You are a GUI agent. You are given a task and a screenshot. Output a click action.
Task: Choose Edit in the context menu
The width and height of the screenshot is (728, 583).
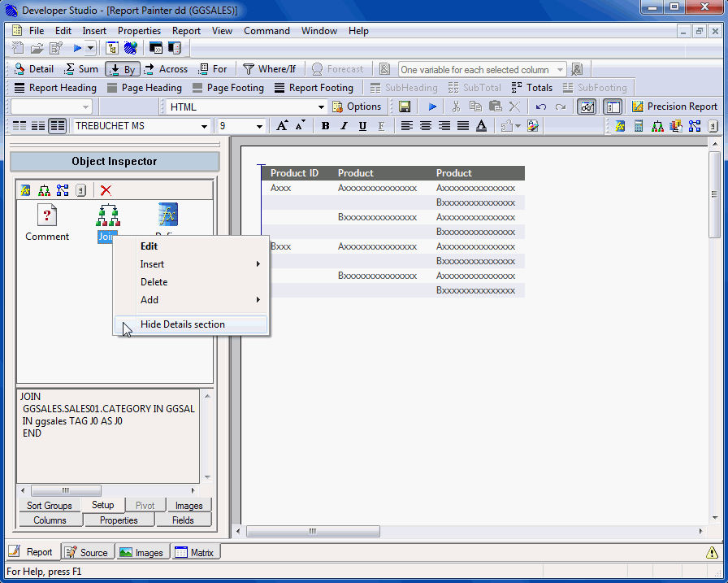(x=190, y=246)
